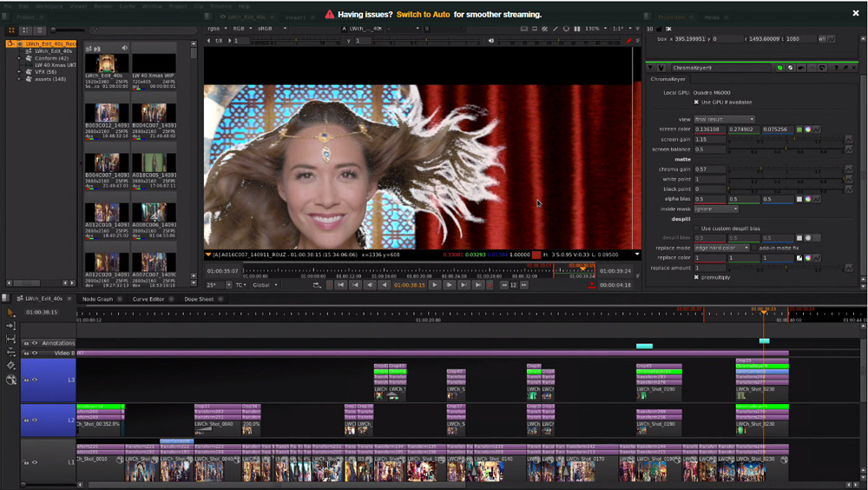Switch to the Curve Editor tab
The height and width of the screenshot is (490, 868).
click(x=148, y=299)
